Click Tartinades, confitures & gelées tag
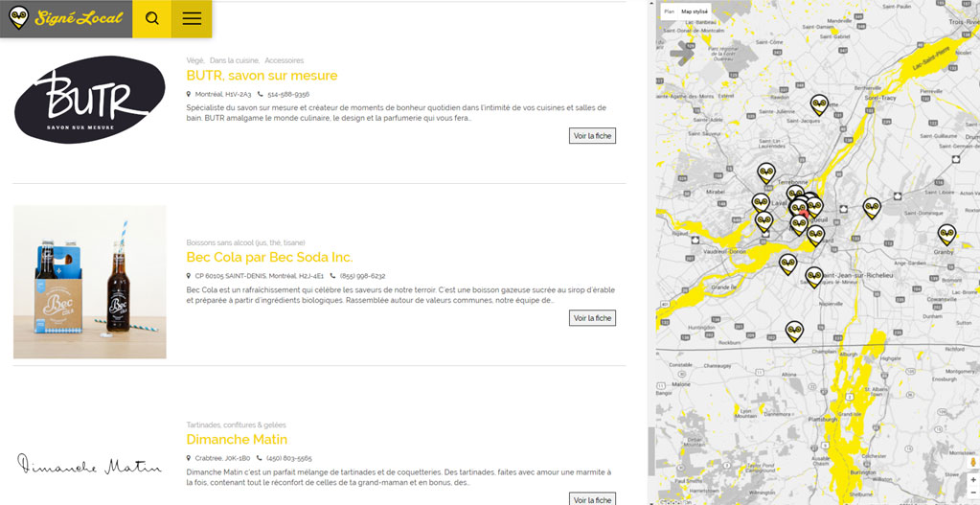This screenshot has height=505, width=980. point(237,425)
